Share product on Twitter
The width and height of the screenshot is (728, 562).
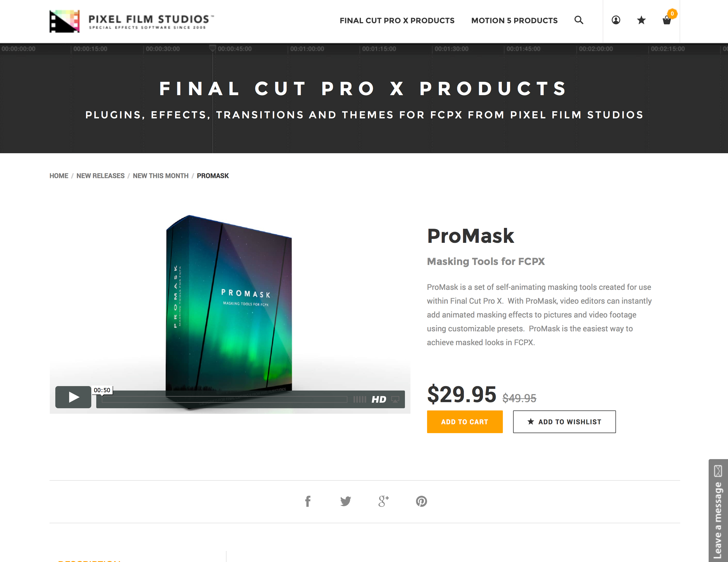pos(346,501)
